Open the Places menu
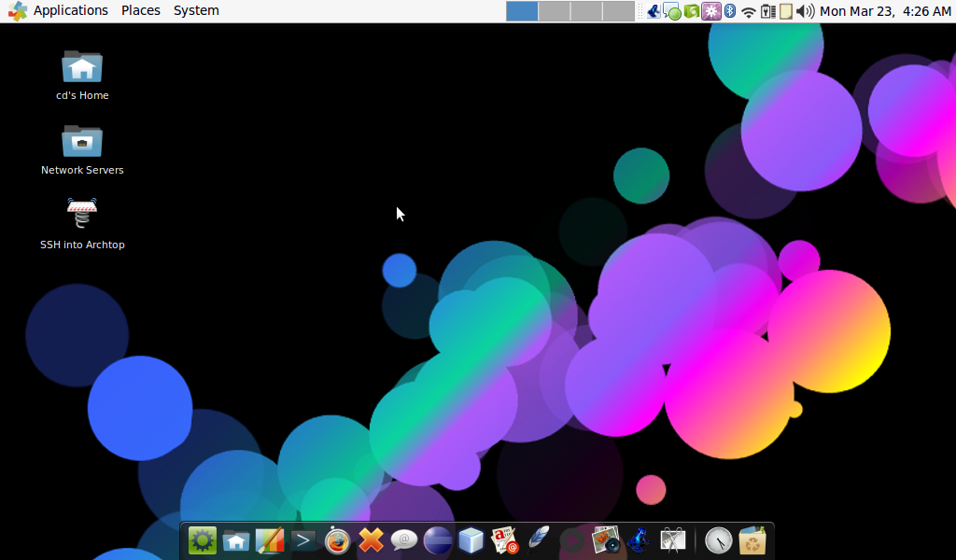The height and width of the screenshot is (560, 956). (140, 10)
